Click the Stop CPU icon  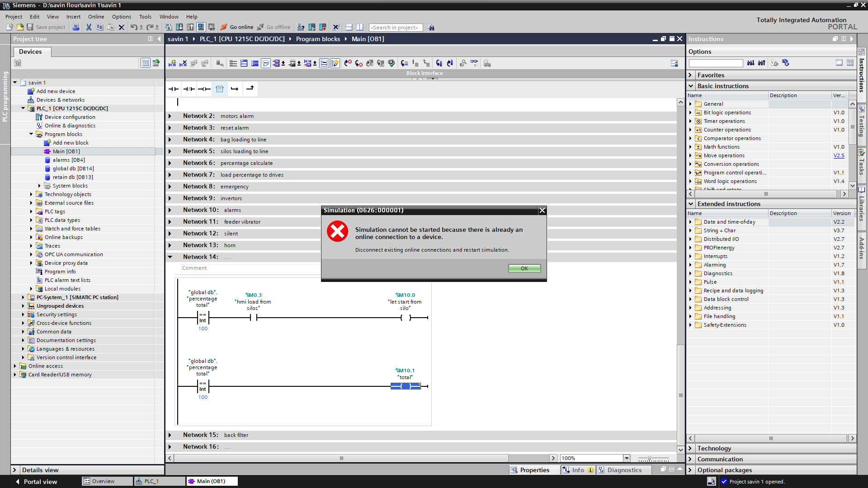click(x=322, y=27)
